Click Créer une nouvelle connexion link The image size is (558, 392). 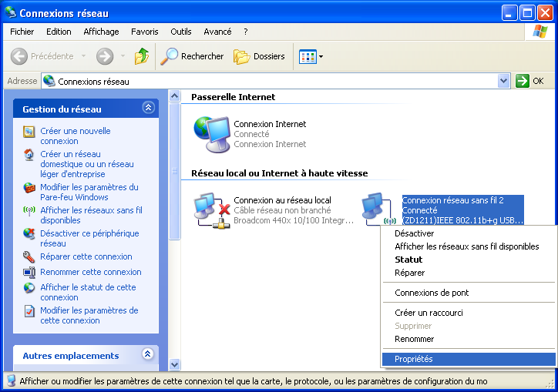pyautogui.click(x=76, y=136)
